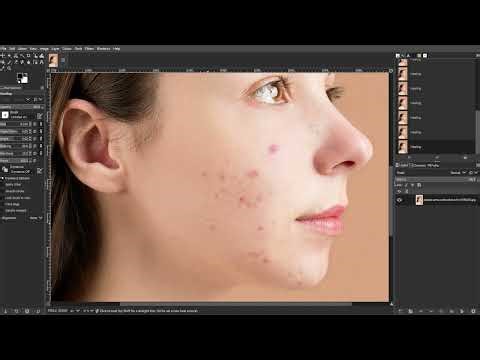Open the Windows menu
480x360 pixels.
103,49
